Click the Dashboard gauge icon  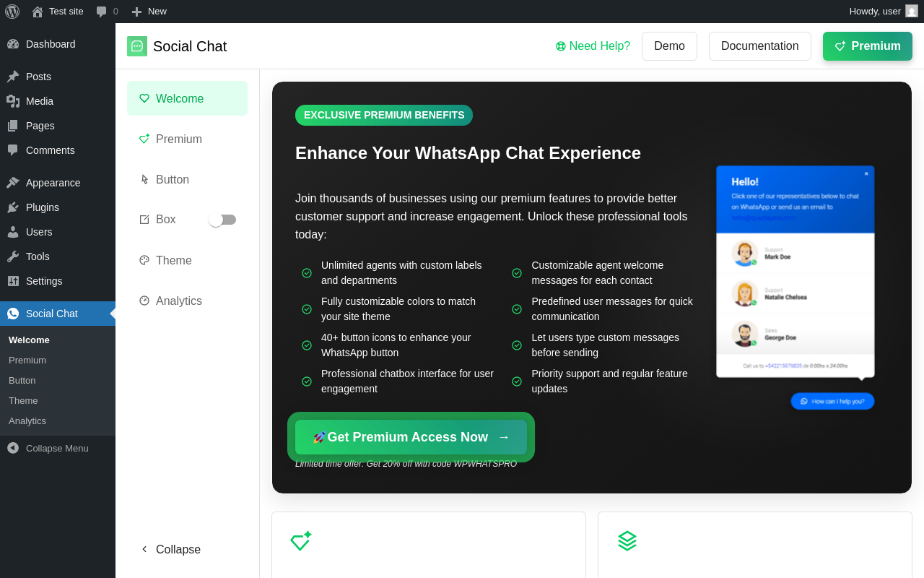click(13, 44)
